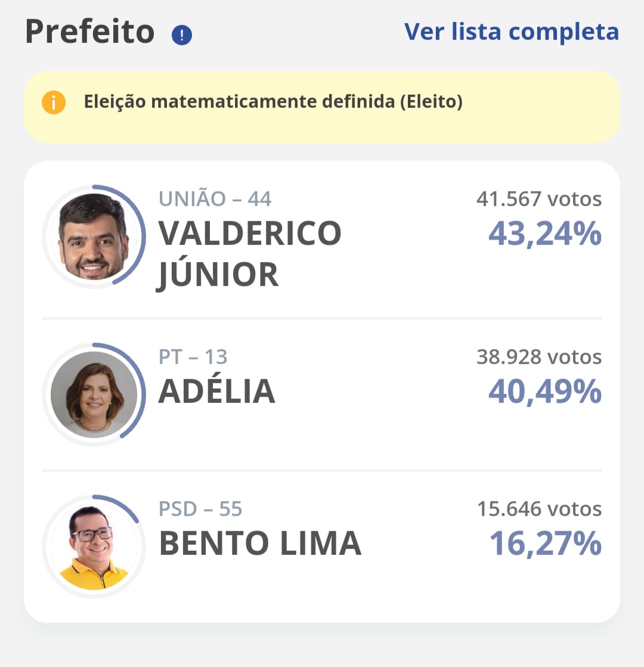The image size is (644, 667).
Task: Click the Prefeito section heading
Action: click(90, 32)
